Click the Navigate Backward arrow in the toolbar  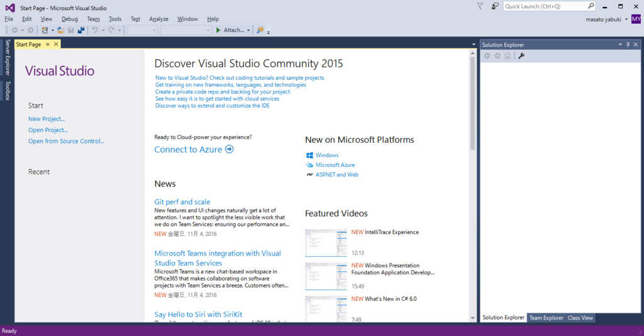[x=15, y=30]
